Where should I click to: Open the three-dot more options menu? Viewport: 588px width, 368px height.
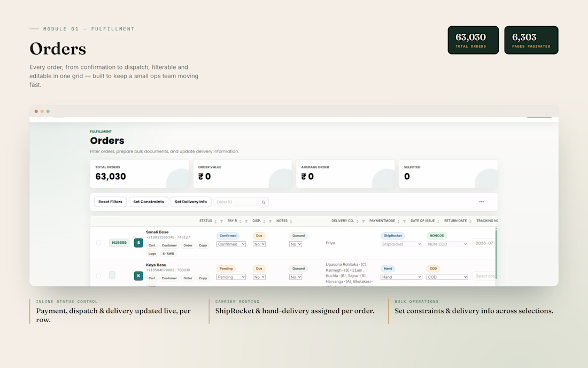pyautogui.click(x=482, y=202)
